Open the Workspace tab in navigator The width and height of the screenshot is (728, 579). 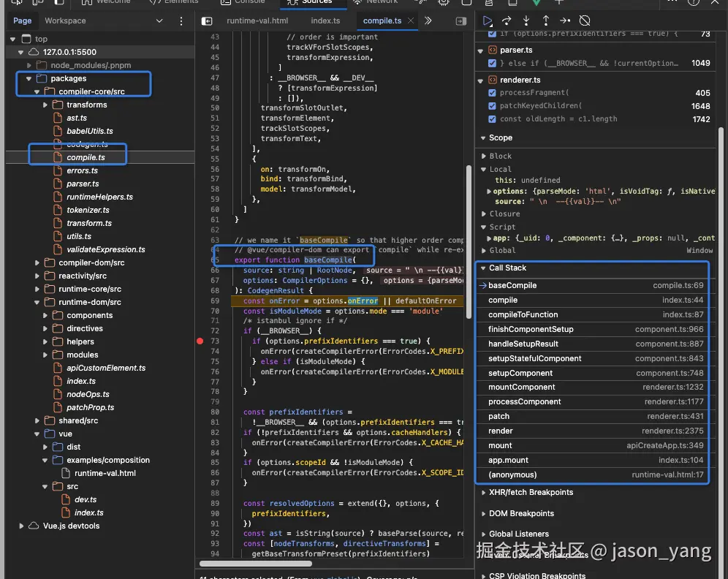point(65,21)
